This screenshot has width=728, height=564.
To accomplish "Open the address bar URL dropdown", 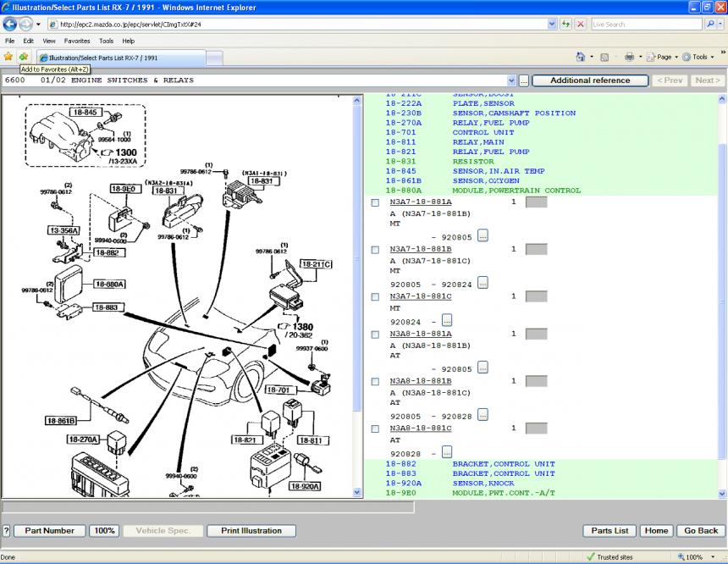I will (x=552, y=25).
